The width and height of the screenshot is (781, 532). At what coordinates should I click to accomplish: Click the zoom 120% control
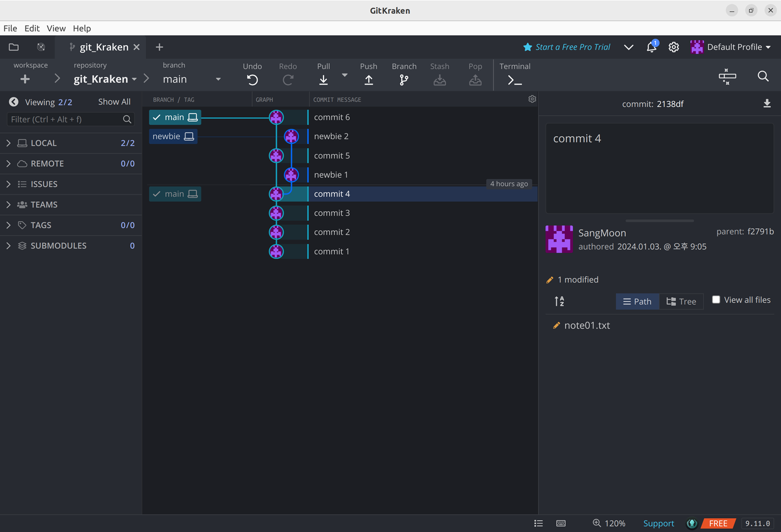(x=609, y=523)
